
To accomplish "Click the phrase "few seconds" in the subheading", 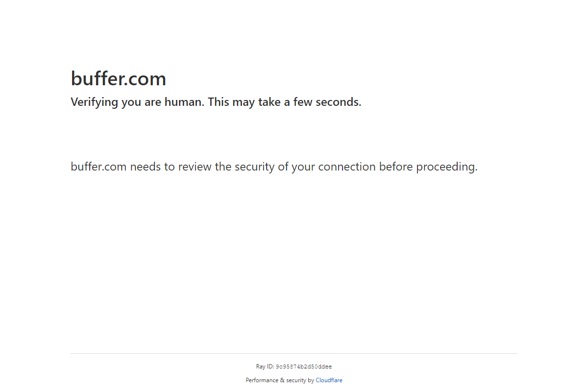I will (x=327, y=102).
